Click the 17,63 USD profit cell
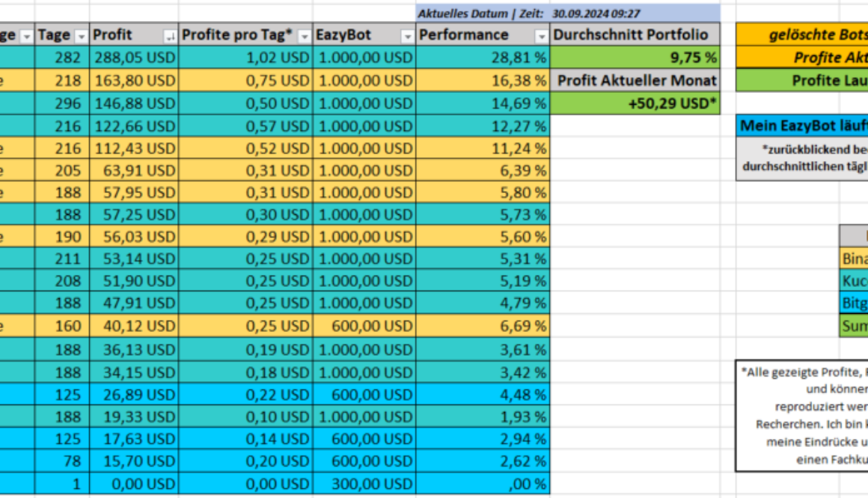This screenshot has height=498, width=868. (x=134, y=440)
